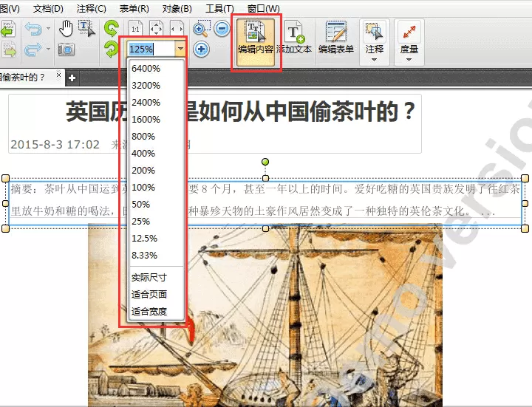Screen dimensions: 532x407
Task: Select 3200% zoom level
Action: tap(156, 86)
